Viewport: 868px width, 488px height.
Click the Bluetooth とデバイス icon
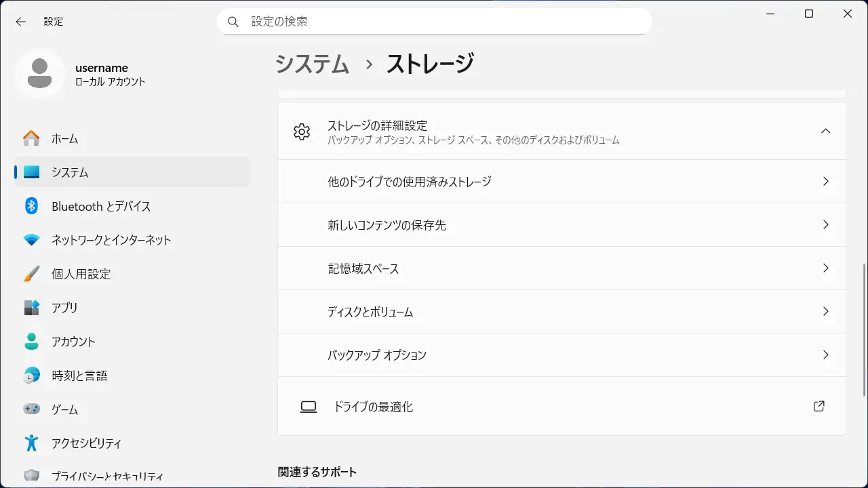[x=31, y=206]
